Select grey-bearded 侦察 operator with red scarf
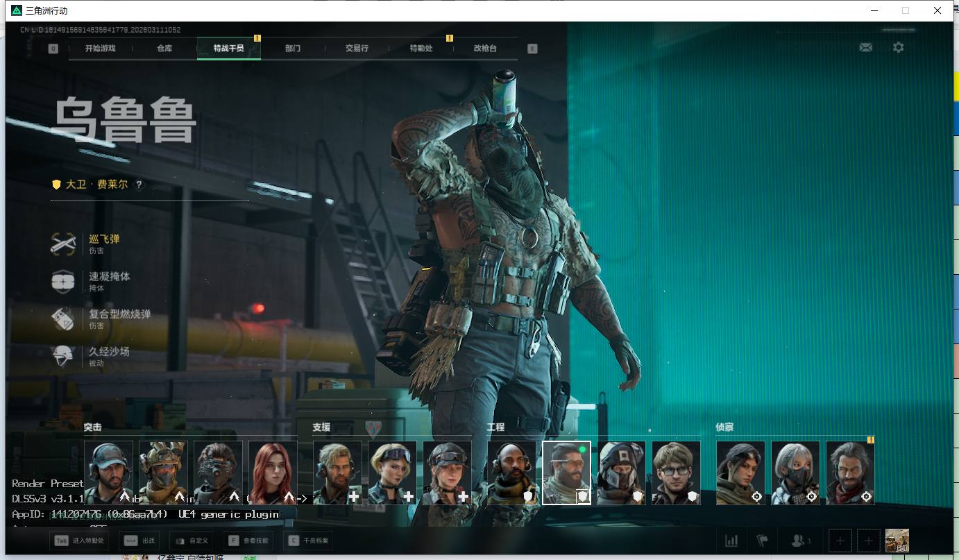959x560 pixels. tap(850, 473)
